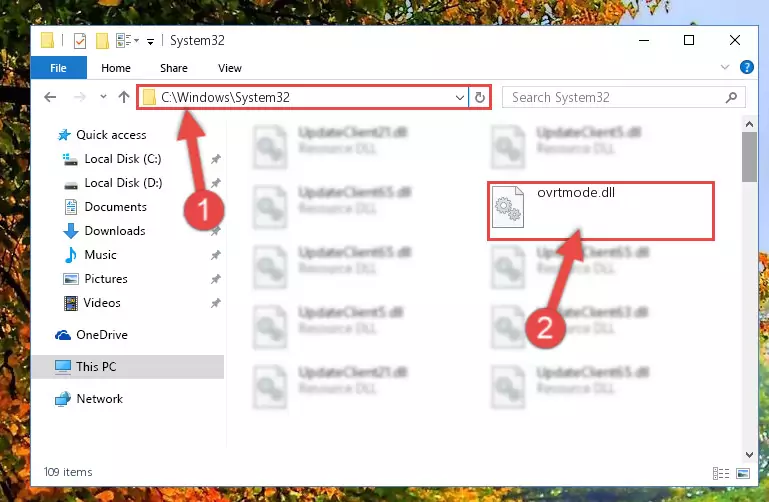769x502 pixels.
Task: Click the pin icon beside Pictures
Action: [215, 279]
